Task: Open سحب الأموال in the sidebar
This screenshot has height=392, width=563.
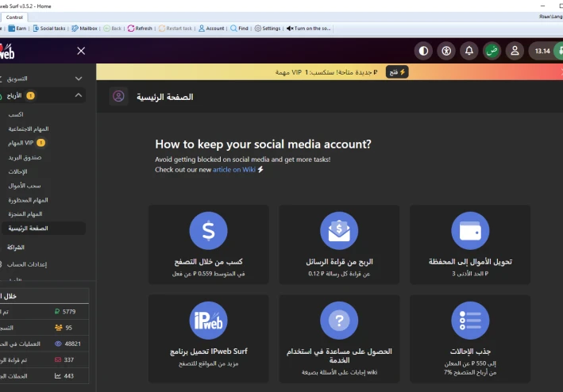Action: click(25, 186)
